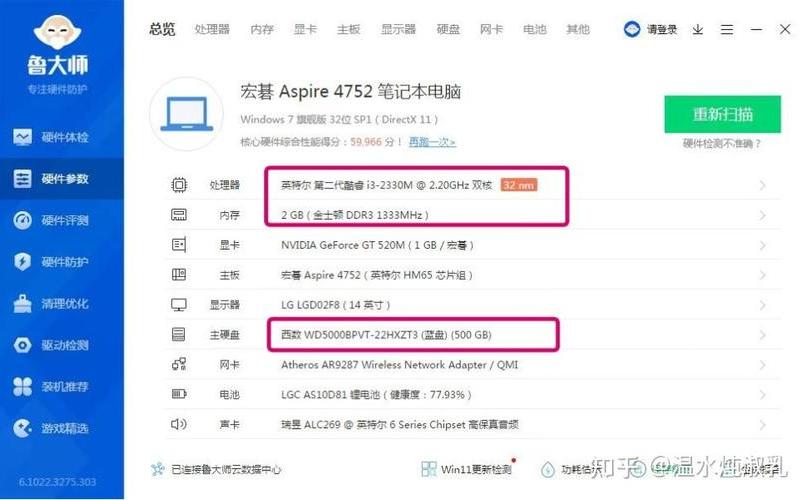Open 硬件体检 in the sidebar
The width and height of the screenshot is (800, 500).
tap(51, 137)
